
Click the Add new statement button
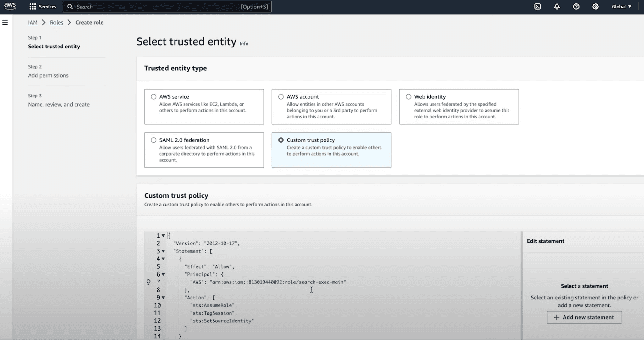tap(584, 317)
